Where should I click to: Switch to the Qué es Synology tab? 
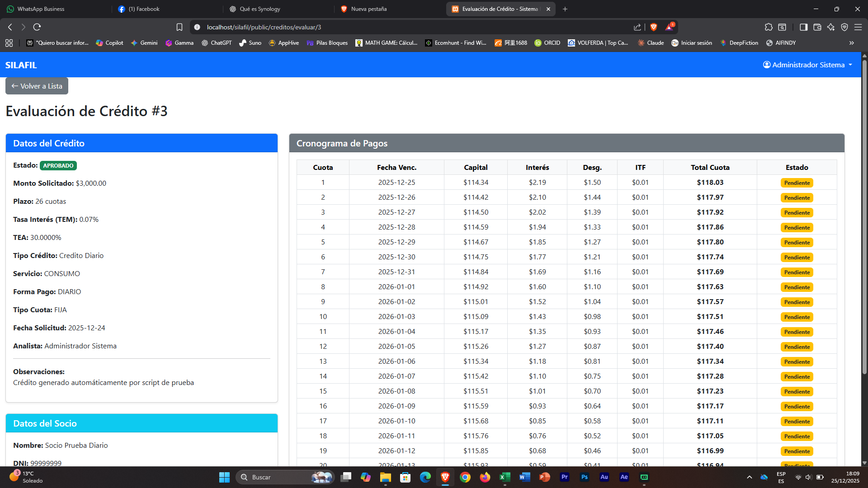(x=259, y=9)
